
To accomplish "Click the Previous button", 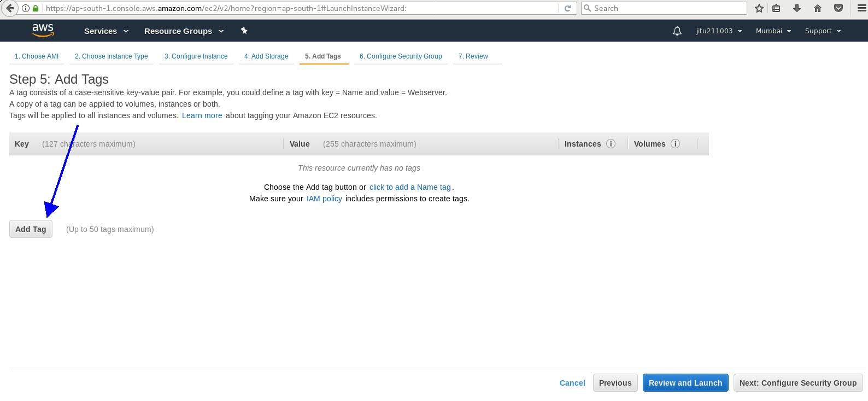I will pyautogui.click(x=615, y=383).
